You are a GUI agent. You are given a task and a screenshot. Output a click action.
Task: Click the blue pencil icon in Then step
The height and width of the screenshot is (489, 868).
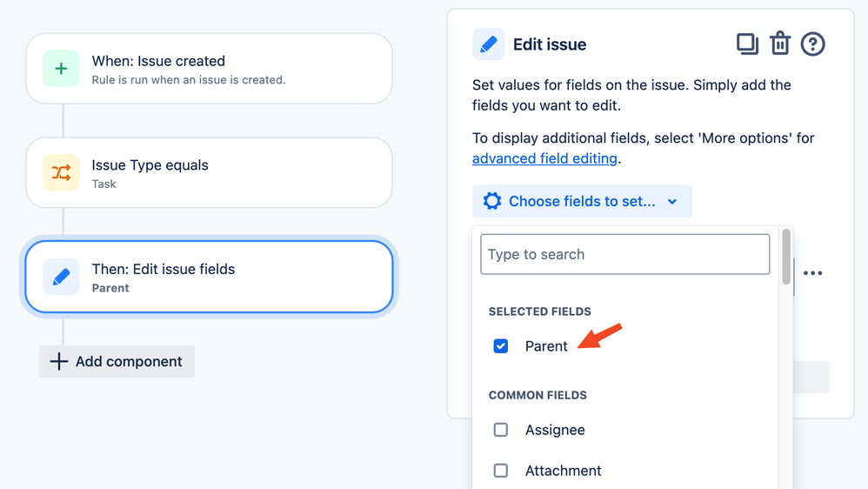pos(62,277)
